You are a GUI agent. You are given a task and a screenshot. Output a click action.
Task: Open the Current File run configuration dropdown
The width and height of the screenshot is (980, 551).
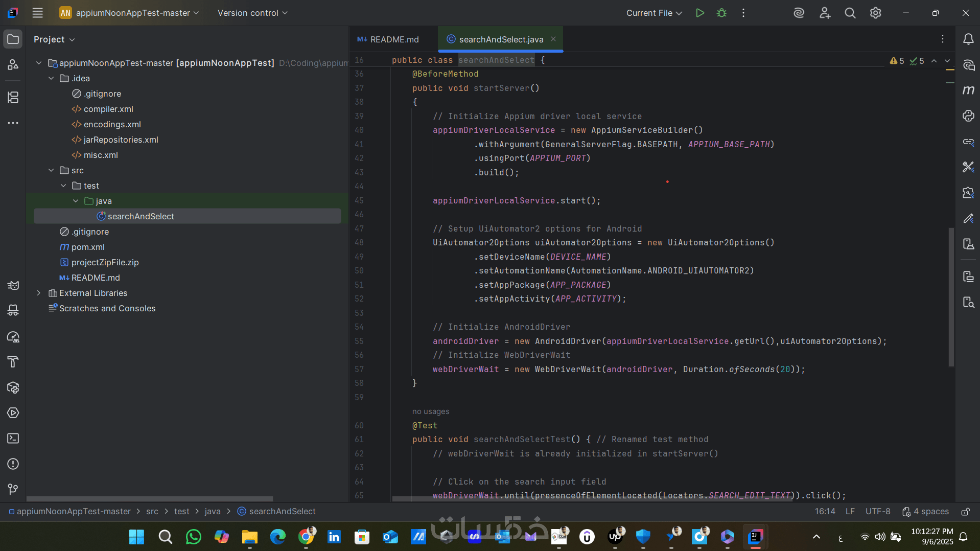tap(654, 13)
